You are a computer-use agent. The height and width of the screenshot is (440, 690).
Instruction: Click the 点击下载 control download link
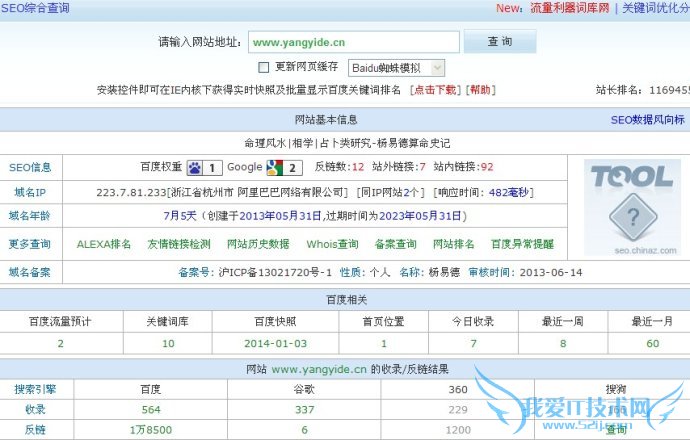pos(436,90)
